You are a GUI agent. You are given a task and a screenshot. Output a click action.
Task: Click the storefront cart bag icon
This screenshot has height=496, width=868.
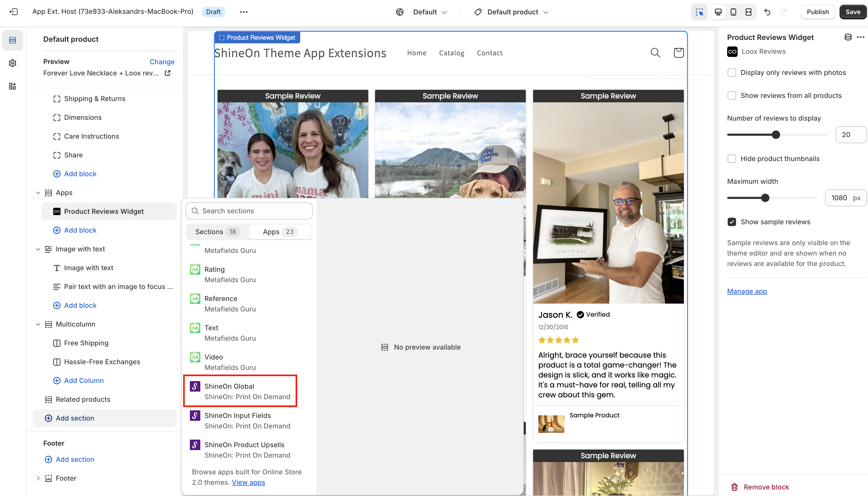coord(678,53)
